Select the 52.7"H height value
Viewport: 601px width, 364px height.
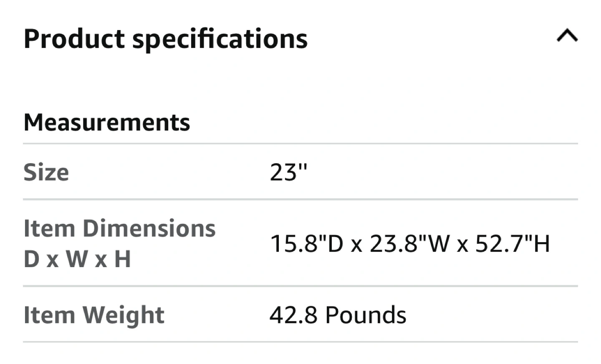[513, 243]
